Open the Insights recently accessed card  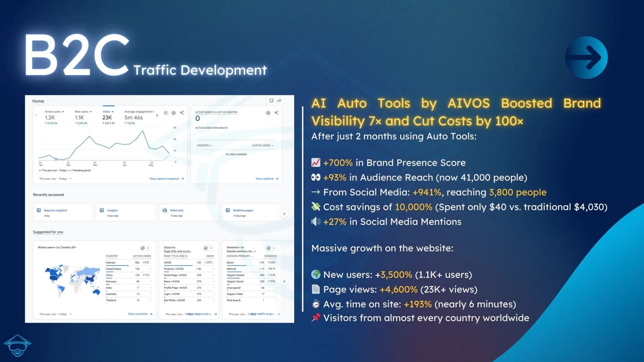[126, 212]
